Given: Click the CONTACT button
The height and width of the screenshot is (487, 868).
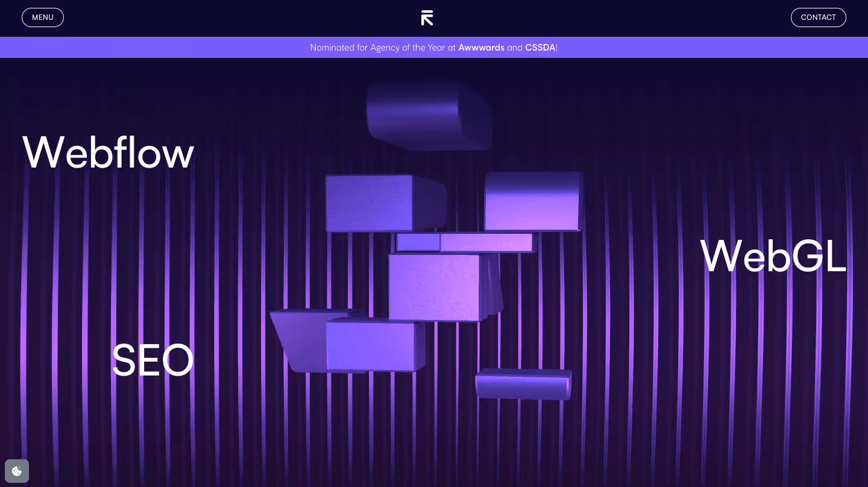Looking at the screenshot, I should click(818, 17).
